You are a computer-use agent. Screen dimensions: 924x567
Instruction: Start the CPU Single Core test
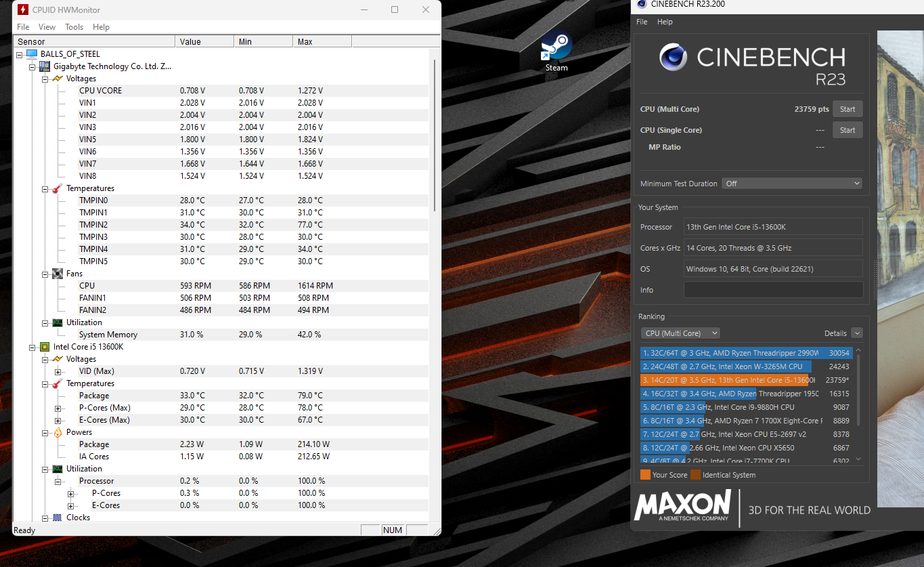tap(848, 130)
